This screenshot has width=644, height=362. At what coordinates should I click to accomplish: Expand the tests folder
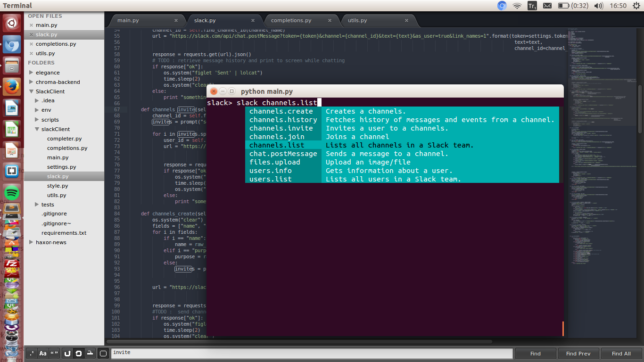(x=37, y=205)
